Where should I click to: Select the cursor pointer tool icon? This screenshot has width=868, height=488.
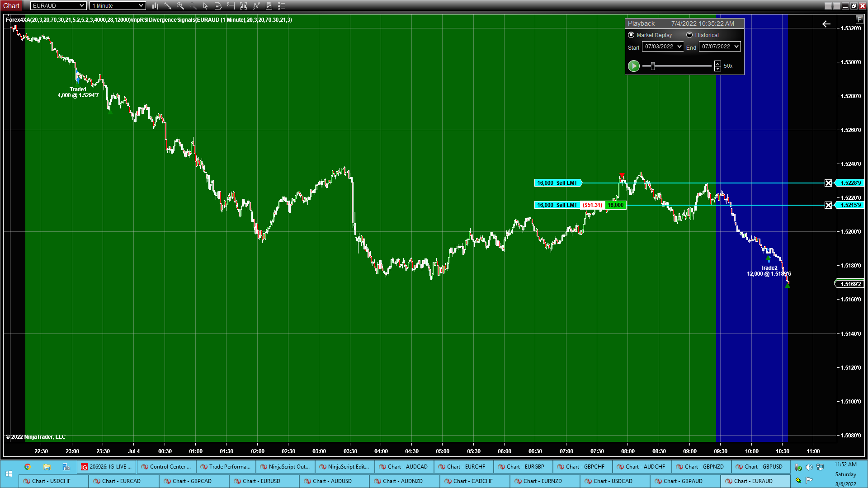pos(206,6)
